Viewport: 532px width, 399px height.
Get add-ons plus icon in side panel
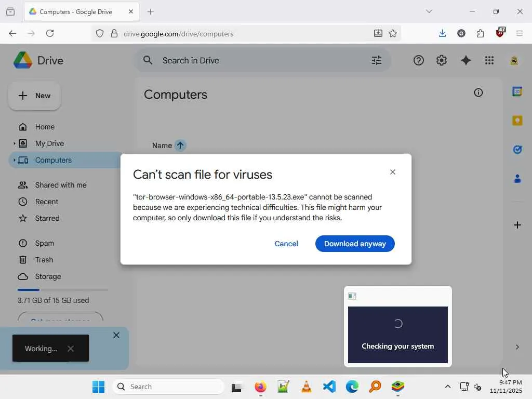click(517, 225)
